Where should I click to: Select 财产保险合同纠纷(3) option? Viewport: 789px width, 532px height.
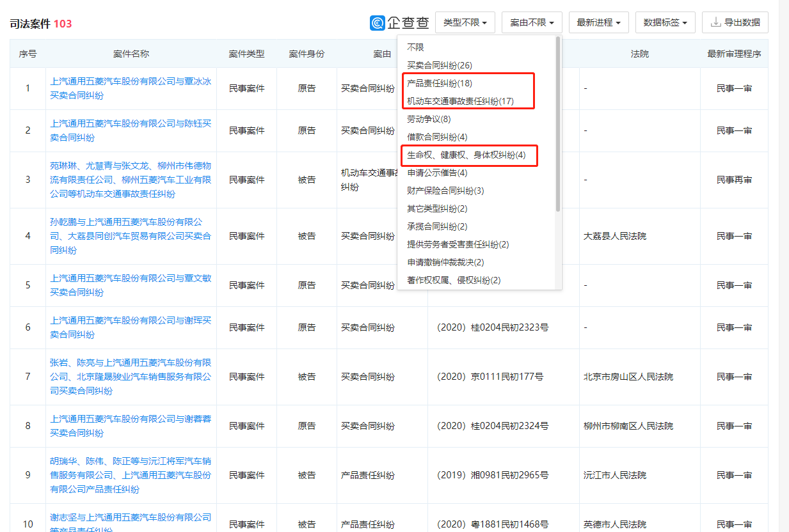tap(445, 191)
